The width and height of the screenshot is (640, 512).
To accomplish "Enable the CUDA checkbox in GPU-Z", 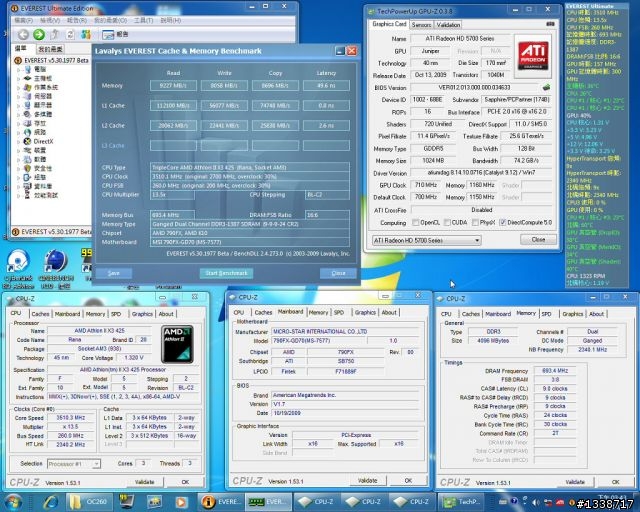I will point(447,223).
